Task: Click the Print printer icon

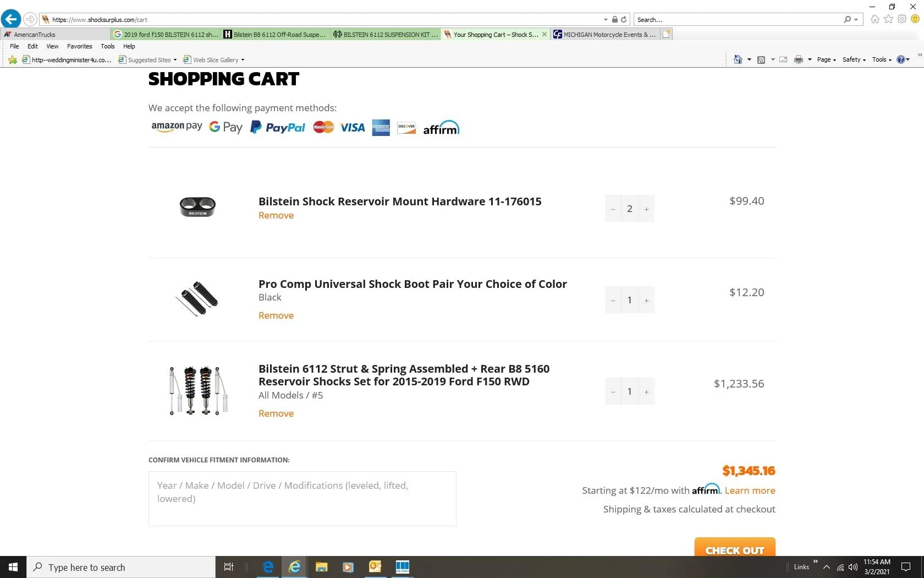Action: (x=799, y=59)
